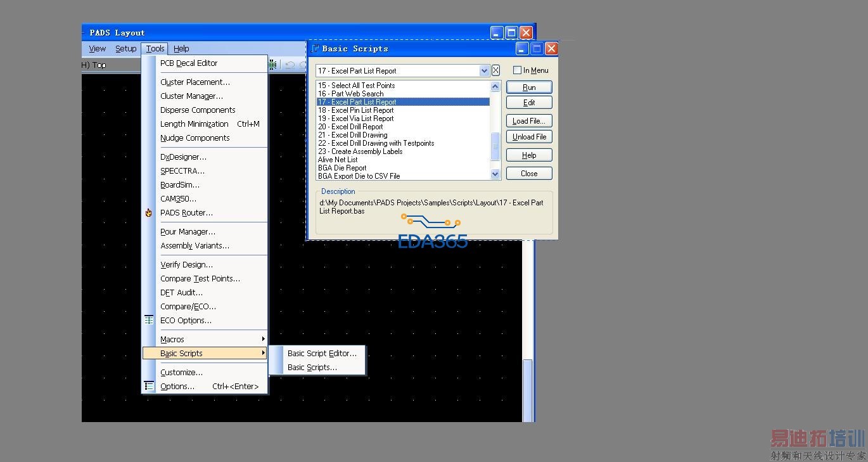This screenshot has height=462, width=868.
Task: Select '16 - Part Web Search' script
Action: (403, 94)
